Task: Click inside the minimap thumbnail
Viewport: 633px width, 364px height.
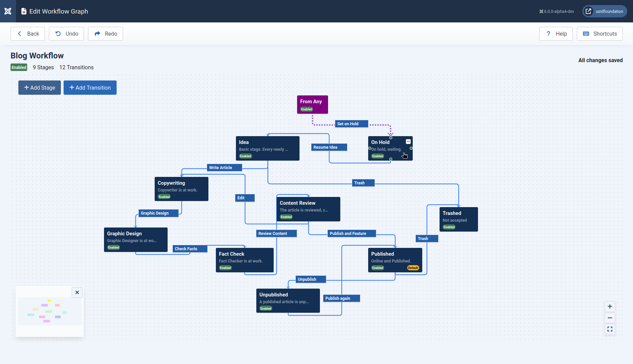Action: click(49, 311)
